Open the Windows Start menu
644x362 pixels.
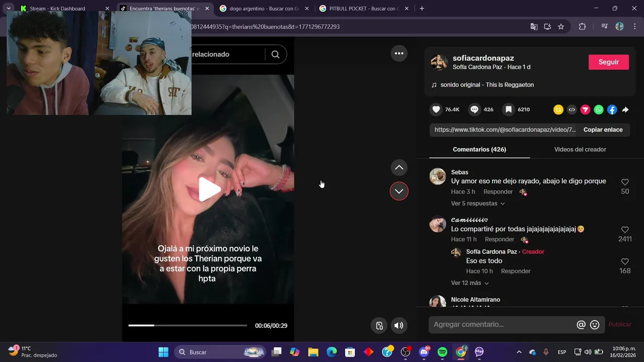[x=164, y=352]
